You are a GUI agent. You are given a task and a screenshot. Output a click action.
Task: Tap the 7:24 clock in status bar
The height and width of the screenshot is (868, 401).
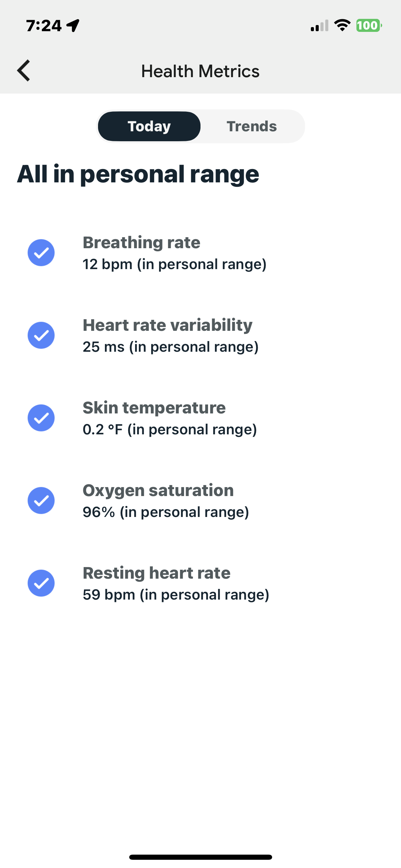pyautogui.click(x=44, y=26)
